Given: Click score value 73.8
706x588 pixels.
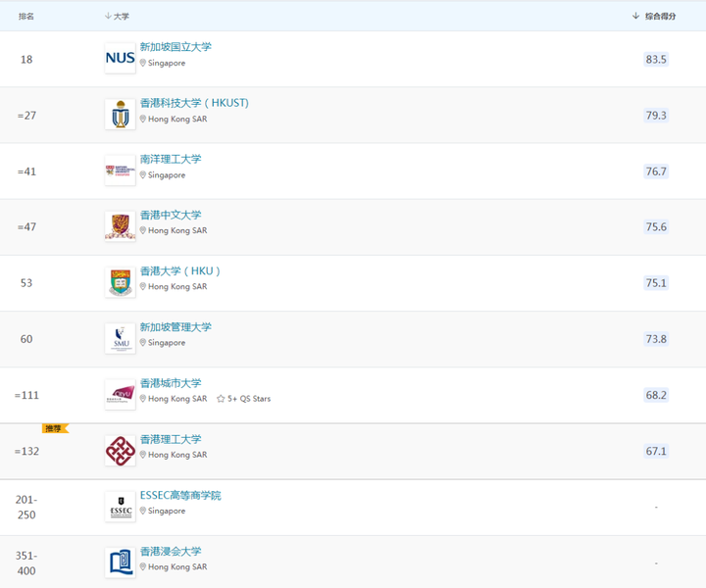Looking at the screenshot, I should click(x=656, y=339).
